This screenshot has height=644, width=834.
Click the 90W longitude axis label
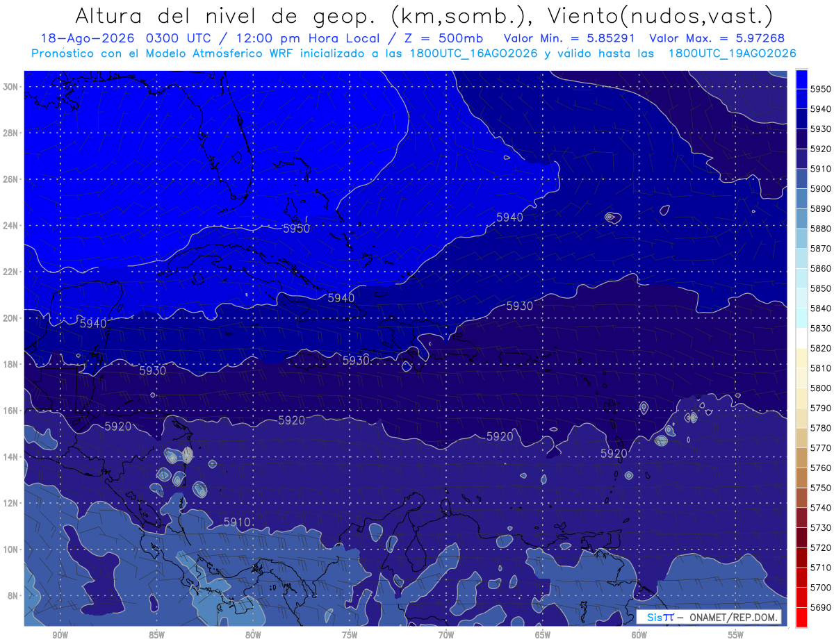(x=60, y=635)
